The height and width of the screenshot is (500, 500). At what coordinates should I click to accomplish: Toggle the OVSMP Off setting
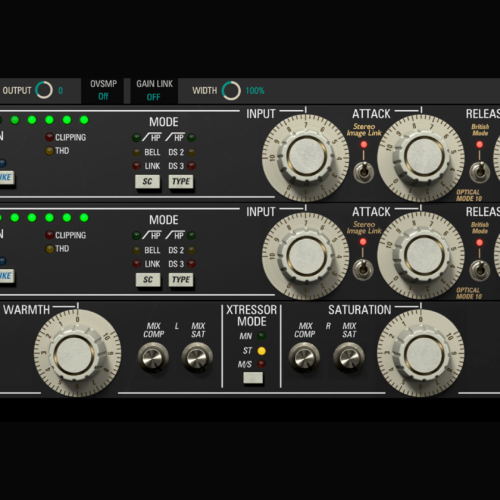click(x=103, y=90)
